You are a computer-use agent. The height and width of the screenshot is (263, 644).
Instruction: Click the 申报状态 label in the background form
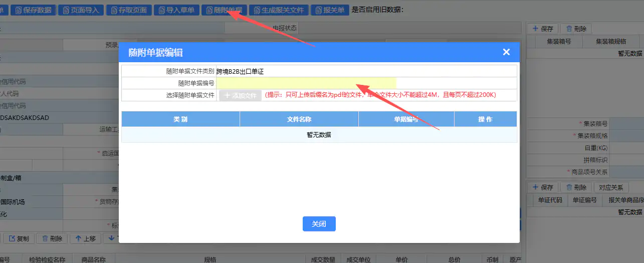pyautogui.click(x=285, y=28)
